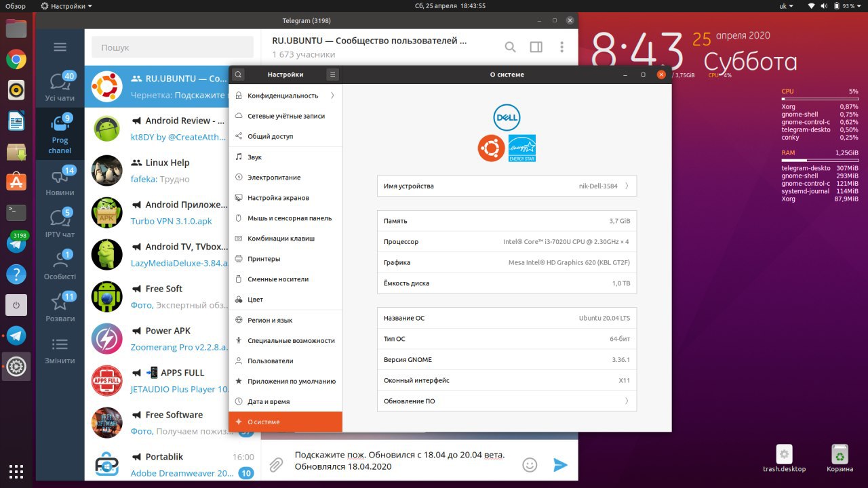Open Дата и время settings
This screenshot has width=868, height=488.
click(x=285, y=401)
